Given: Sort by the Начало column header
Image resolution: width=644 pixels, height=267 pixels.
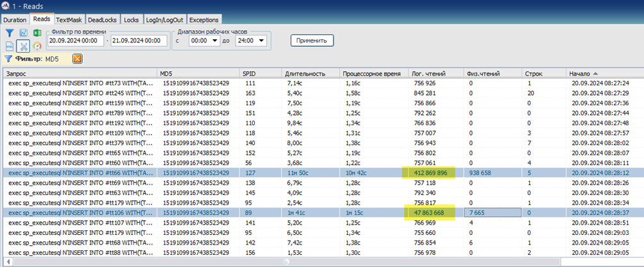Looking at the screenshot, I should click(x=602, y=73).
